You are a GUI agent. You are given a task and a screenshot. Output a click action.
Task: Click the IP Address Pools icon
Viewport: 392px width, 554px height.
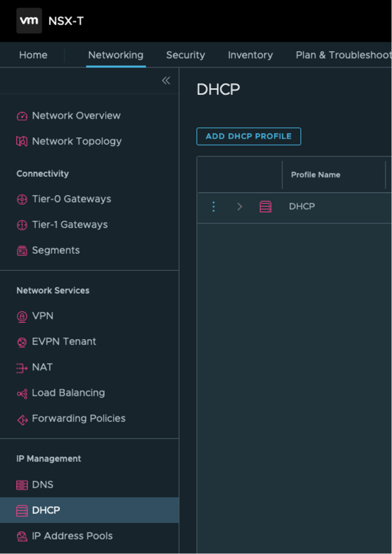point(22,536)
